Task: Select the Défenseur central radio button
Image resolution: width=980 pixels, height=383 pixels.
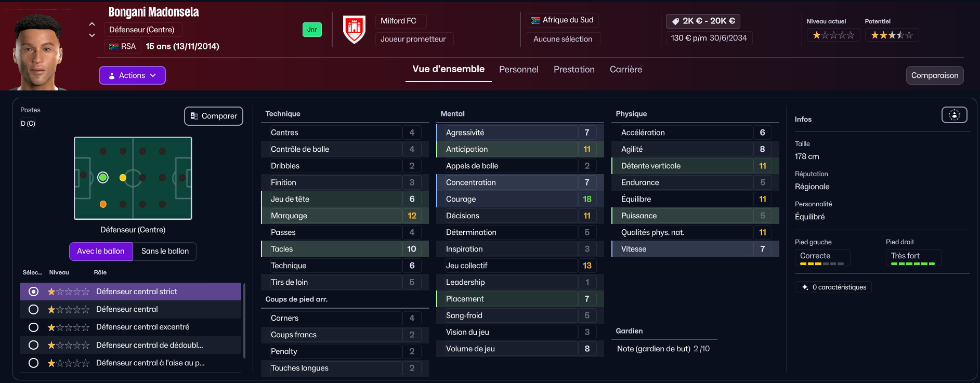Action: 33,310
